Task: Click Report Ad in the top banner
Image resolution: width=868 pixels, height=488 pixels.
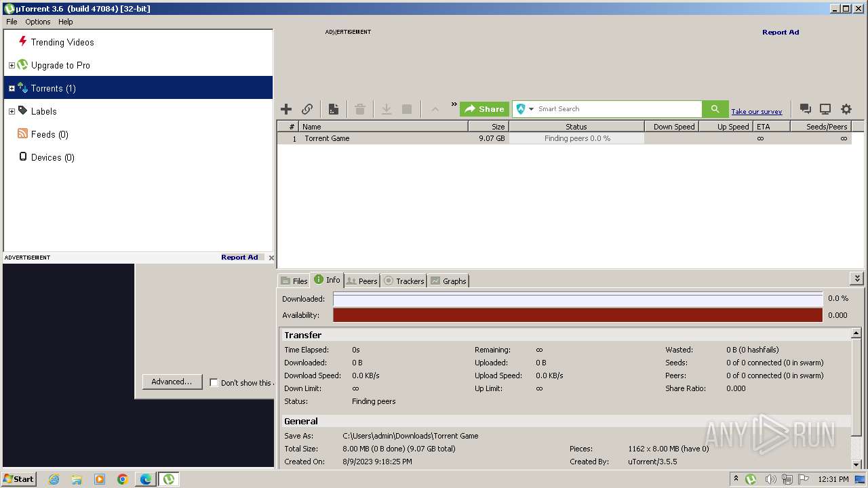Action: point(781,32)
